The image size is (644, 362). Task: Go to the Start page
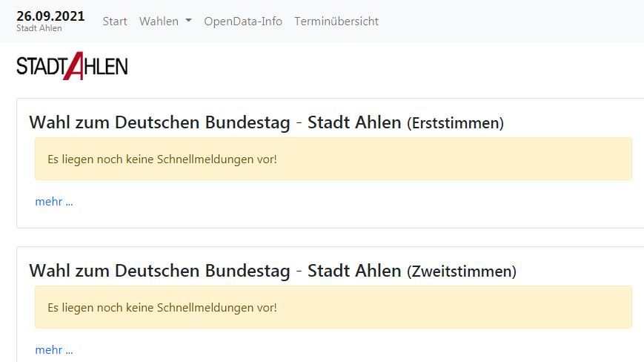coord(115,21)
